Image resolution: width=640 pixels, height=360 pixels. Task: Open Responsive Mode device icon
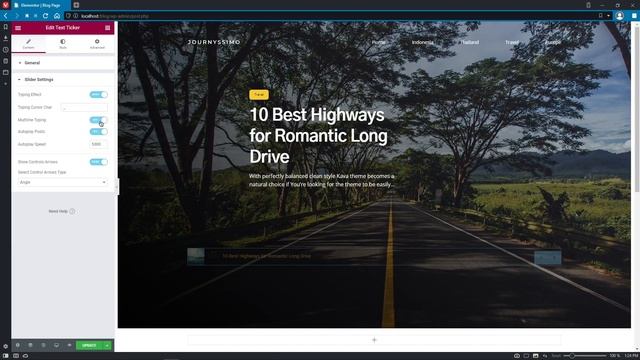(x=56, y=345)
